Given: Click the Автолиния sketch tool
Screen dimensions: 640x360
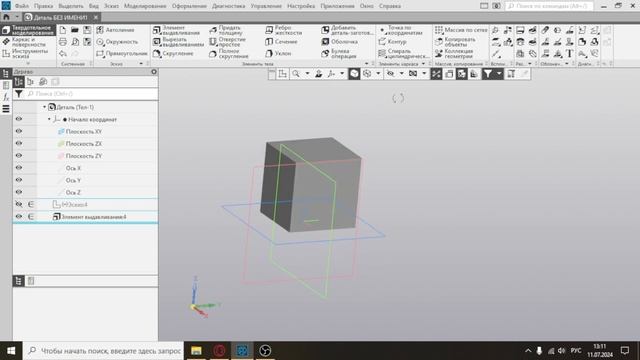Looking at the screenshot, I should [x=115, y=30].
